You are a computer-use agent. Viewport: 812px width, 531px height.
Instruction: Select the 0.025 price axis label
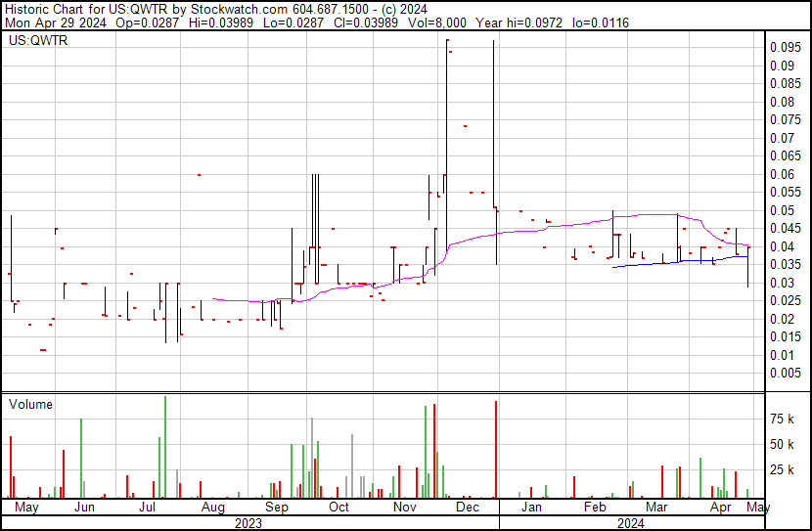pos(786,301)
